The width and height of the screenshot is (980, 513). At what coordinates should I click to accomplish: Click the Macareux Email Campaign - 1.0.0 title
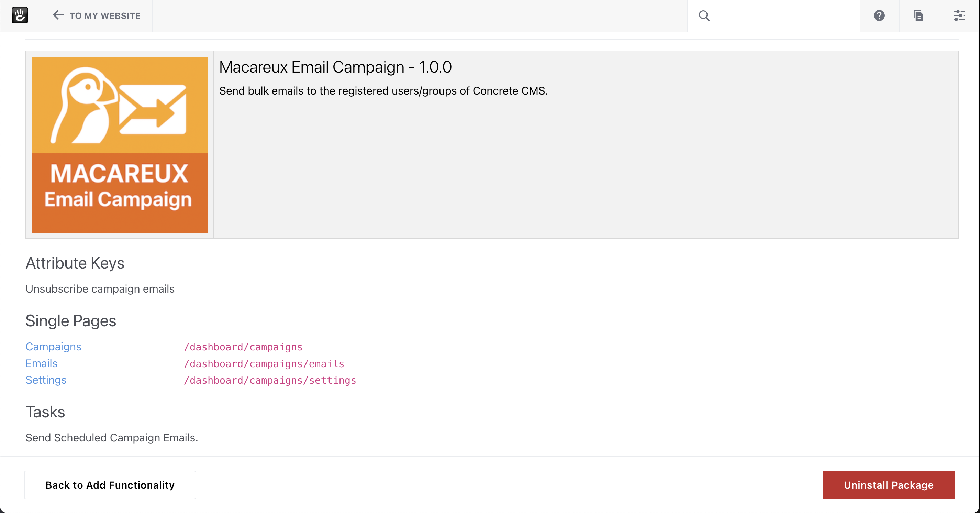pyautogui.click(x=335, y=67)
